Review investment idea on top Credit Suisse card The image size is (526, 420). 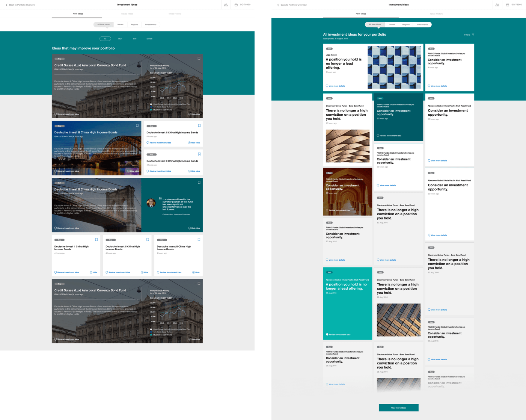(x=67, y=114)
